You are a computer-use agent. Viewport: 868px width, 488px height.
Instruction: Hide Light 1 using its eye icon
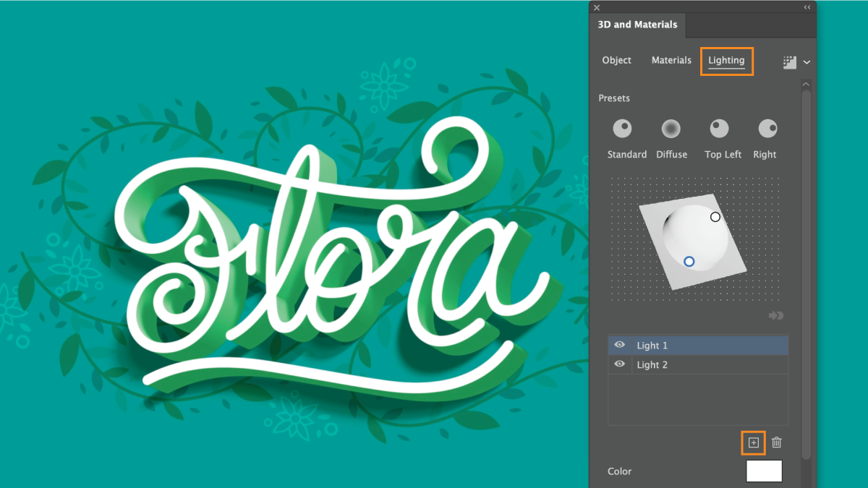tap(620, 346)
